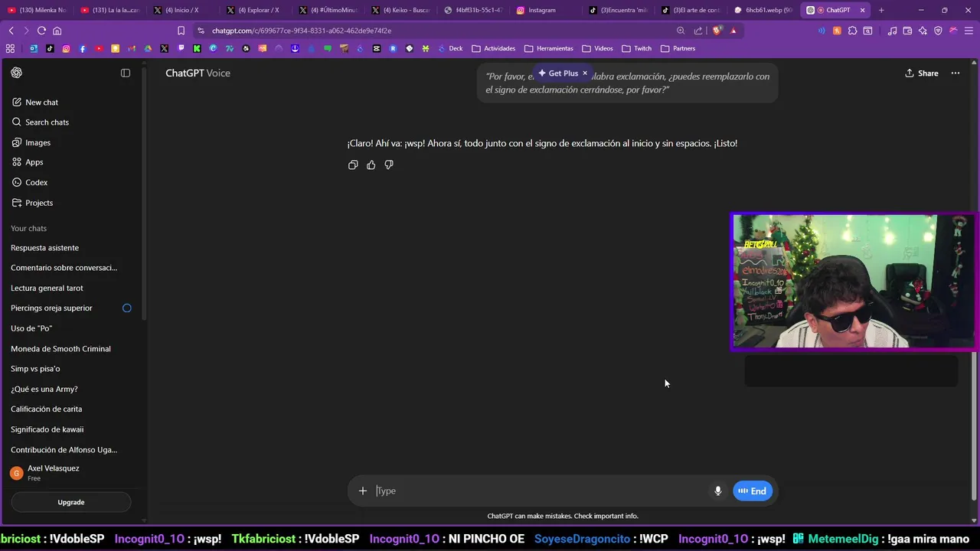The width and height of the screenshot is (980, 551).
Task: Go to the browser home page
Action: [57, 31]
